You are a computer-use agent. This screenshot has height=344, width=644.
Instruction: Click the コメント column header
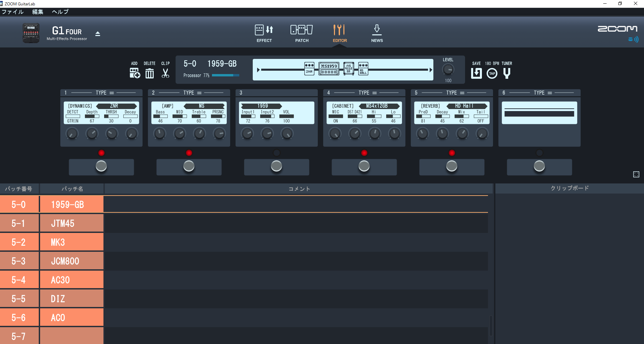(x=299, y=189)
